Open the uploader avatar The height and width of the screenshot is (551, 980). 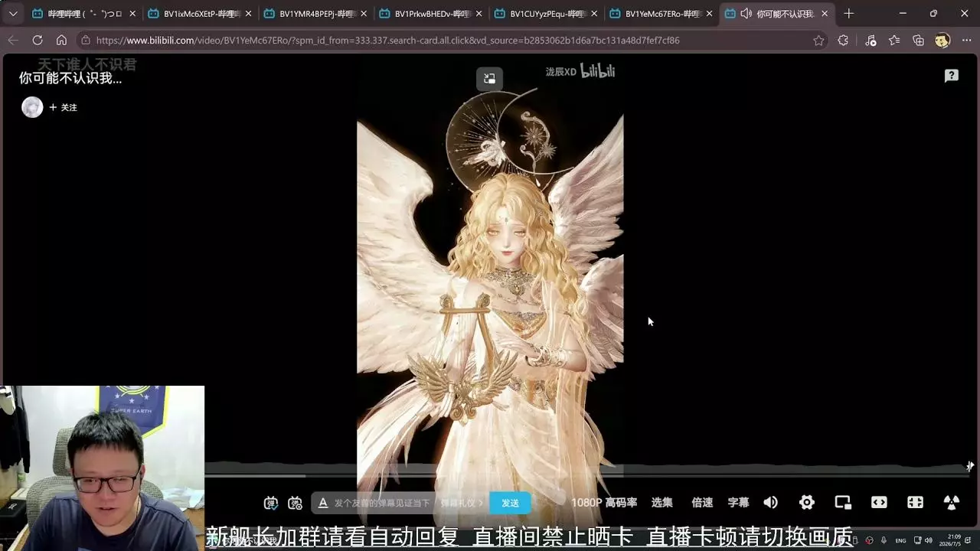32,107
